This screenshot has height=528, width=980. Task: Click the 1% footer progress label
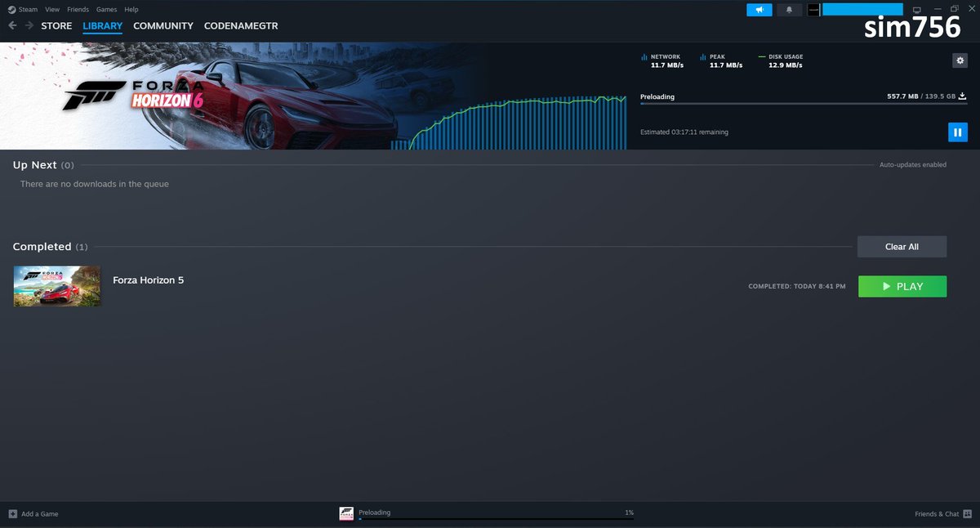point(629,512)
